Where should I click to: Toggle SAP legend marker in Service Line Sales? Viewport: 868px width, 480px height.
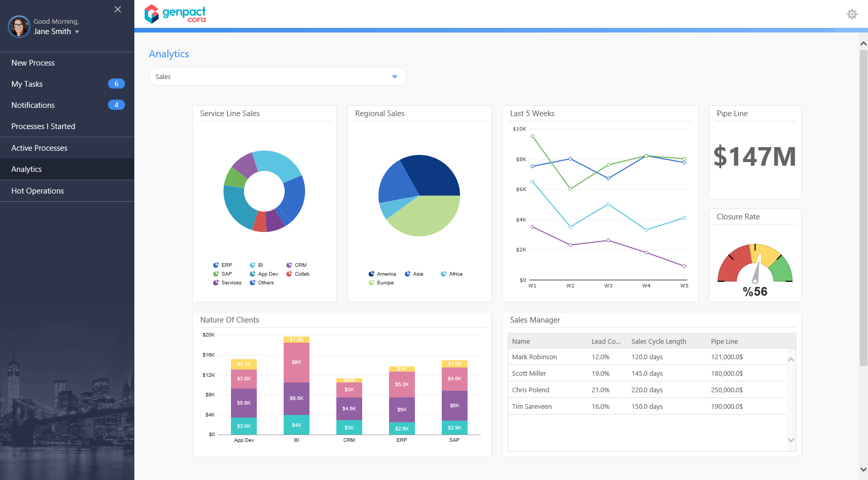216,274
